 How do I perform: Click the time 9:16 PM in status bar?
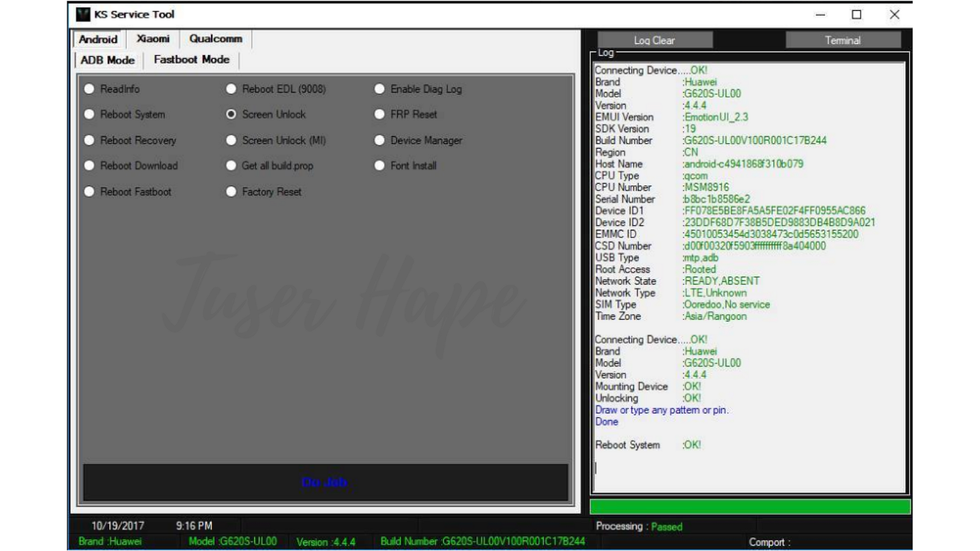coord(194,526)
